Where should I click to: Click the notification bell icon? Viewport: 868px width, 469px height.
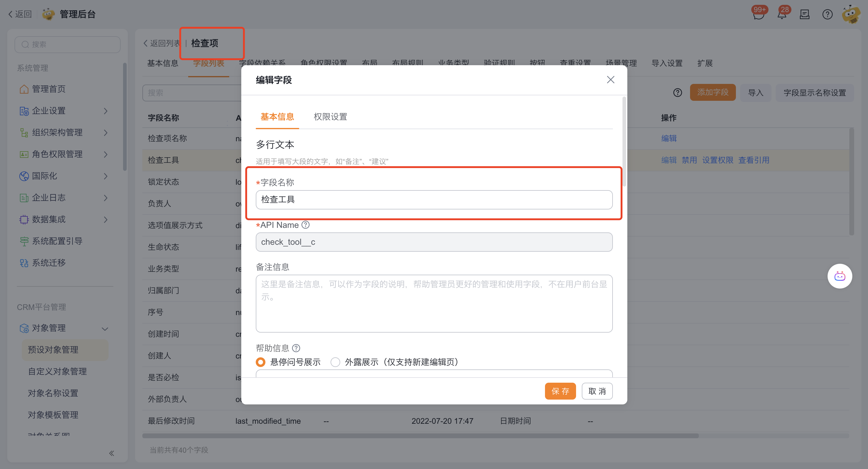781,14
